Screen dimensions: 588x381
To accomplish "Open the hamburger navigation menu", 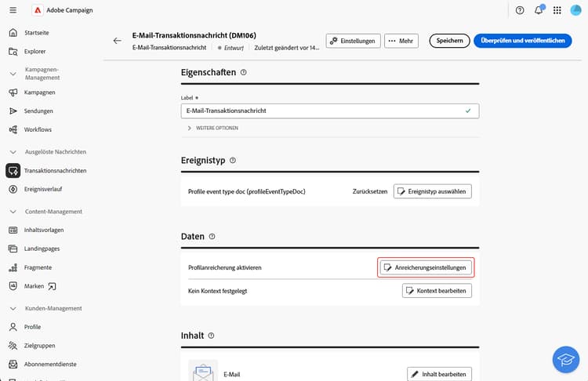I will point(13,10).
